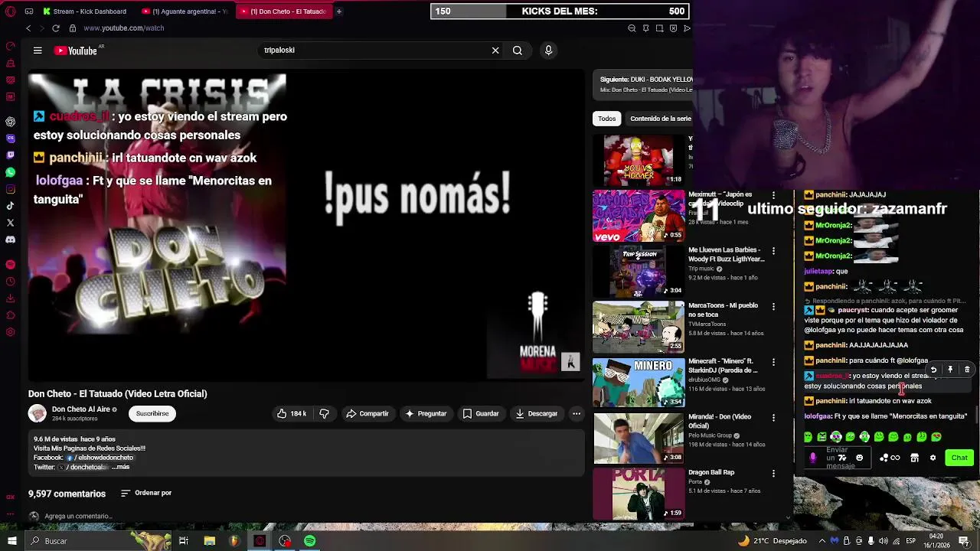
Task: Open chat settings gear icon
Action: 933,458
